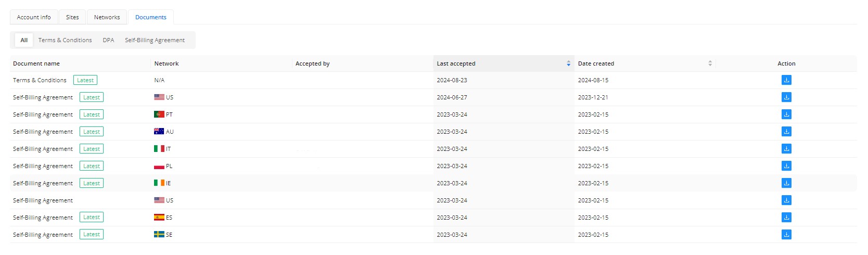
Task: Filter documents by Terms & Conditions
Action: click(65, 40)
